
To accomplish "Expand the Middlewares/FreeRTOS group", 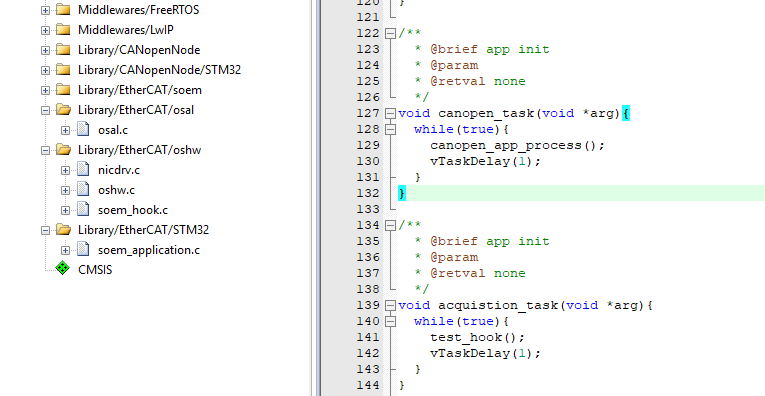I will [x=45, y=10].
